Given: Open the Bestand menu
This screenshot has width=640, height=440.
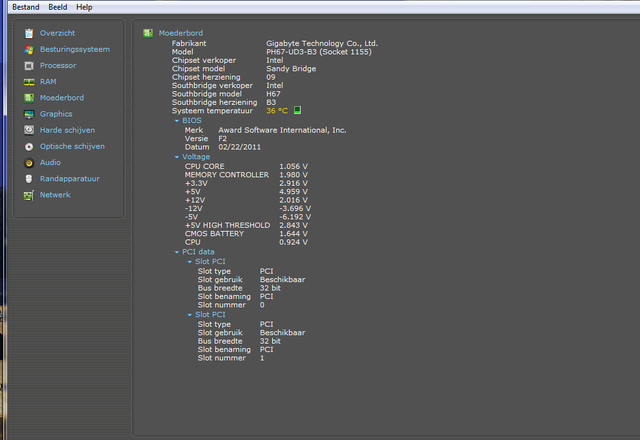Looking at the screenshot, I should pos(26,7).
